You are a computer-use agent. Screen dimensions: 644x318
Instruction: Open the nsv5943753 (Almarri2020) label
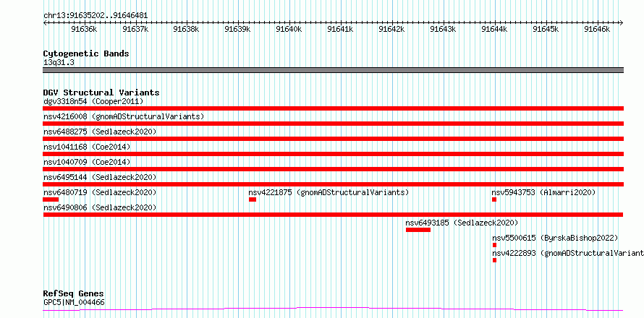click(543, 192)
